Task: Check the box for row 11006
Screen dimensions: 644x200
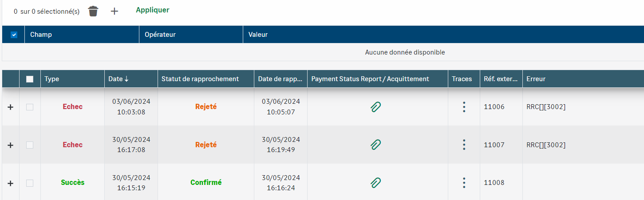Action: [30, 107]
